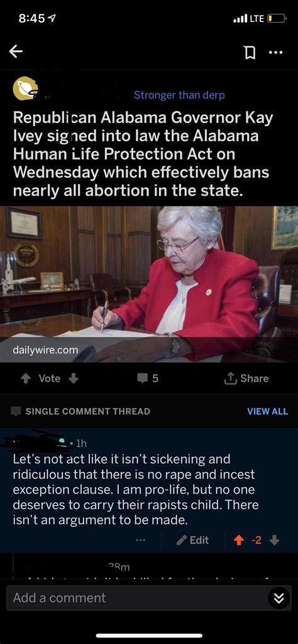The width and height of the screenshot is (298, 644).
Task: Downvote the post next to Vote
Action: pos(74,378)
